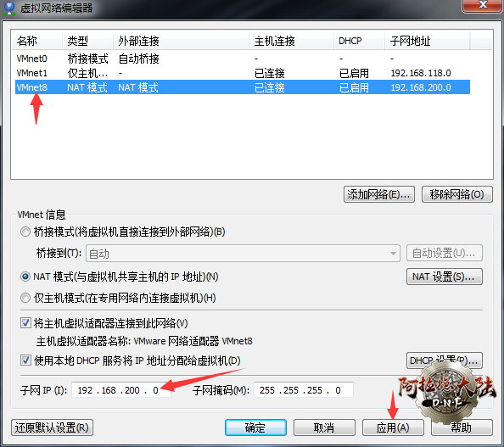Select the VMnet8 NAT network row
Viewport: 504px width, 447px height.
(x=243, y=87)
